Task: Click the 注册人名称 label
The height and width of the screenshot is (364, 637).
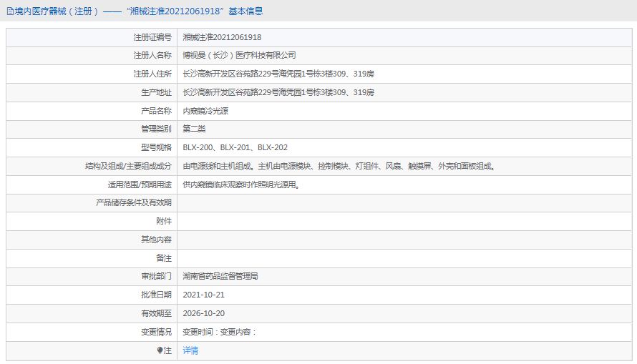Action: click(x=152, y=56)
